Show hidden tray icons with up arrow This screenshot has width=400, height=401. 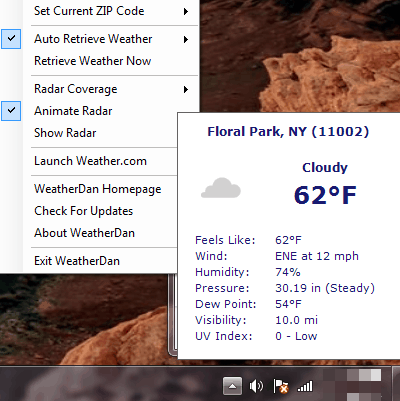(232, 386)
